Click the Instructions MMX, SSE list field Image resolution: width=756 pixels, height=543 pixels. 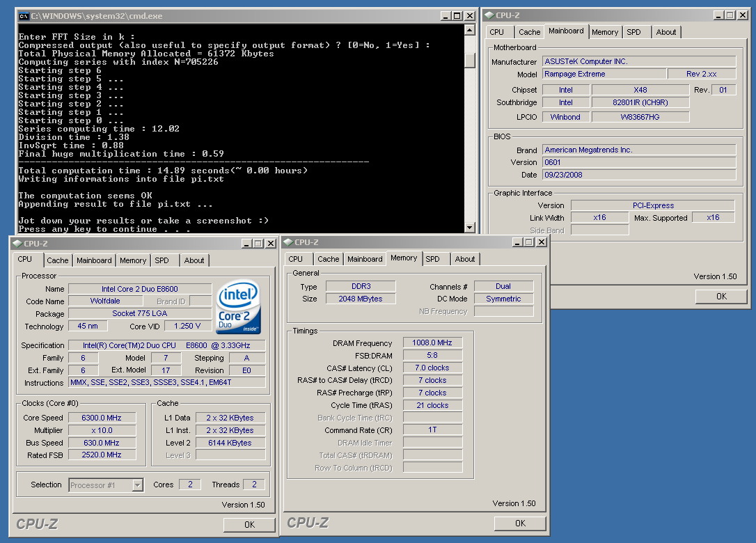pos(167,382)
